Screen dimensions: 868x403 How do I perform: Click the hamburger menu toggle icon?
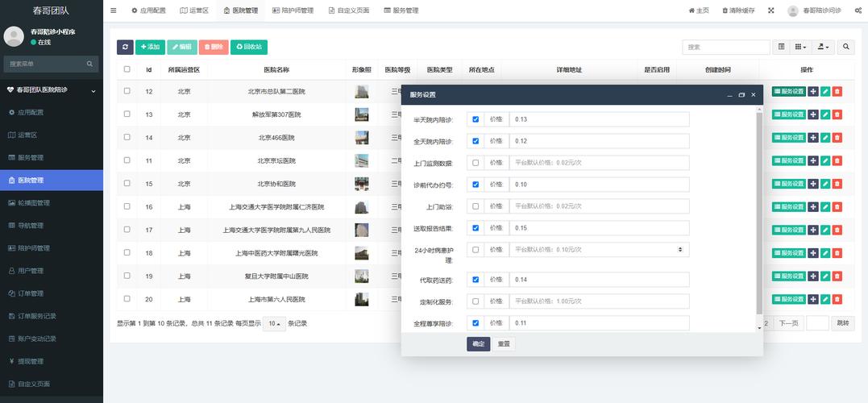tap(114, 10)
